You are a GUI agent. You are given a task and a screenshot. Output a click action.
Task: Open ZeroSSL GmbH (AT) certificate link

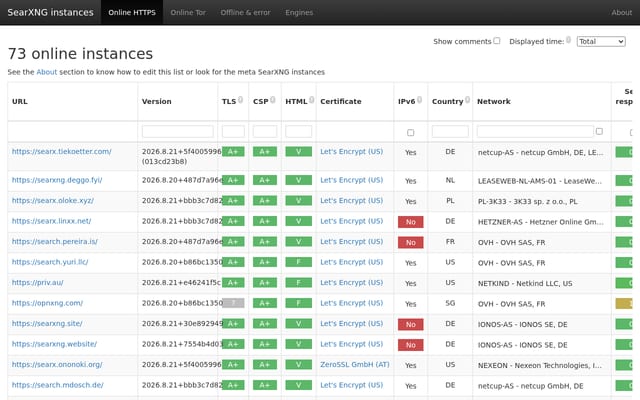point(355,364)
